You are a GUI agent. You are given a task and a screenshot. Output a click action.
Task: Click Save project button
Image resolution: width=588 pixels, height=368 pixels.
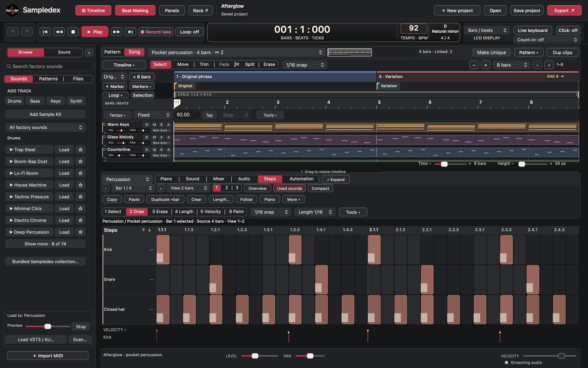click(527, 10)
